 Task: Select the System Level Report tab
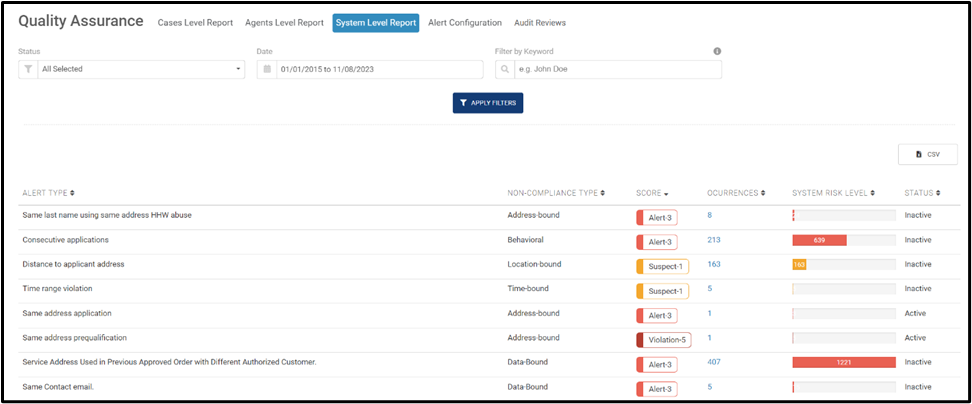[x=376, y=23]
